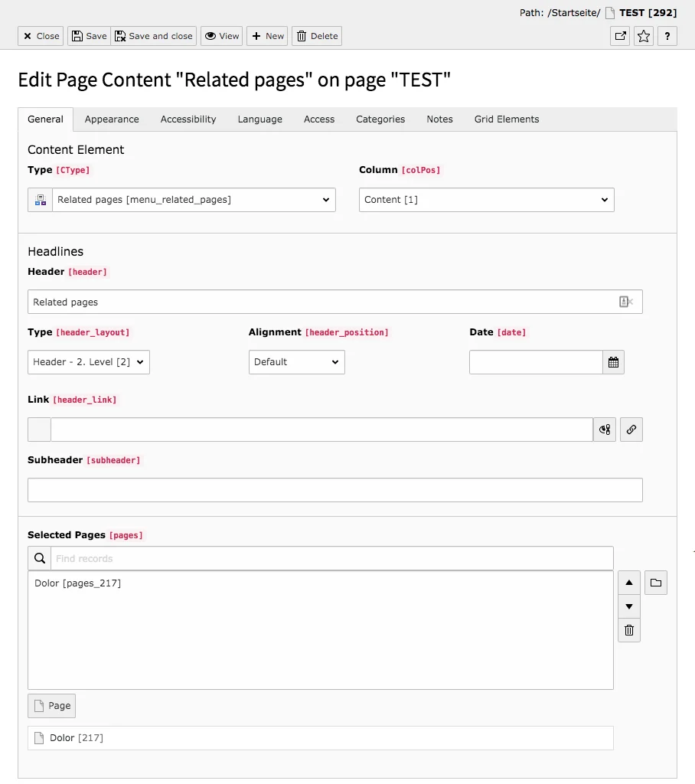Open the Header - 2. Level dropdown

coord(88,361)
